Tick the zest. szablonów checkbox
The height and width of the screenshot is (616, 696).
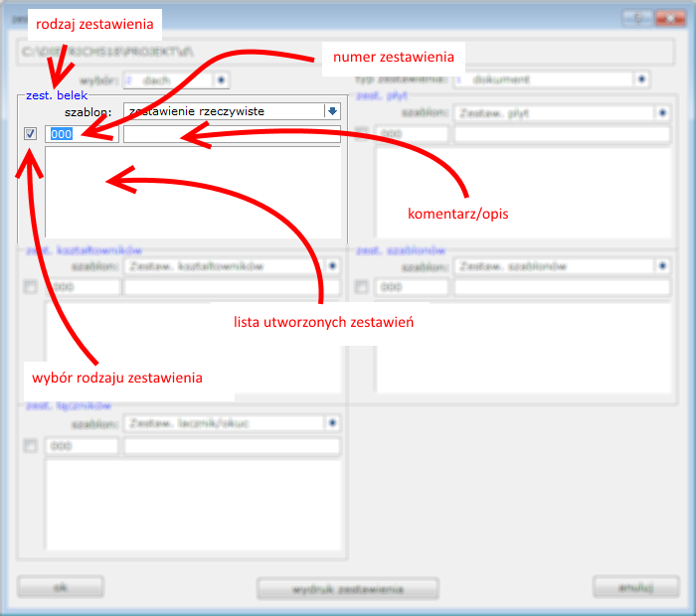pos(362,287)
